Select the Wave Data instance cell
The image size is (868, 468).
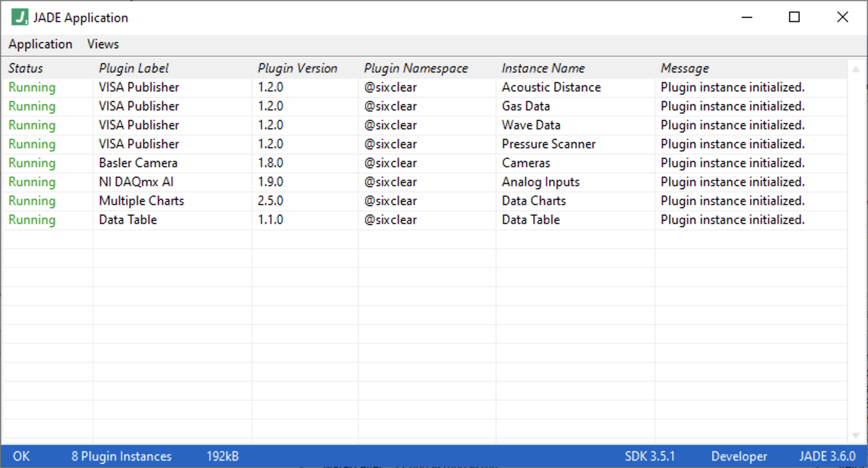[531, 125]
